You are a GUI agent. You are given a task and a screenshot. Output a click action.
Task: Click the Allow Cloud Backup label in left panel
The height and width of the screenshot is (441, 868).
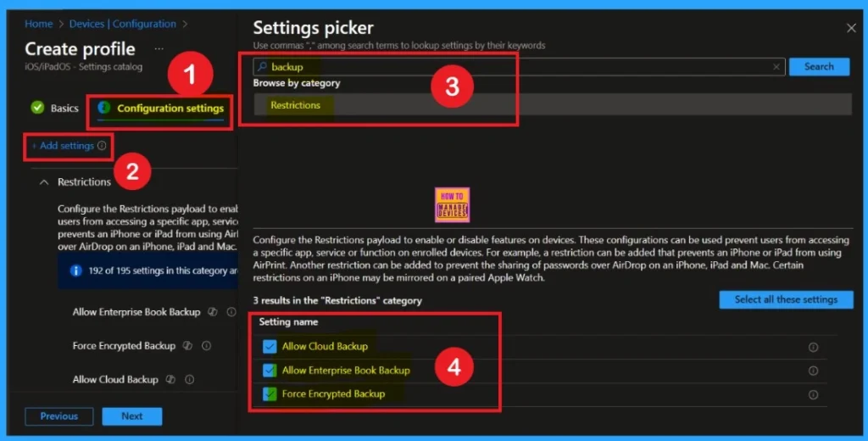pos(115,379)
